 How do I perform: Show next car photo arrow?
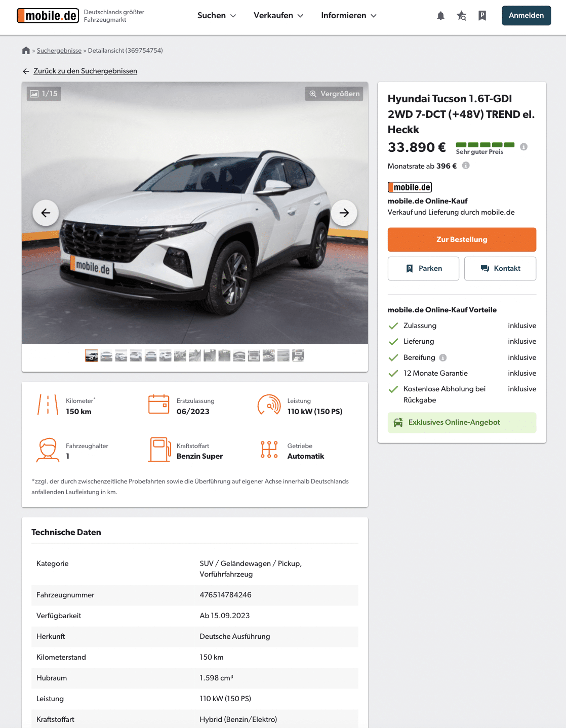pos(344,213)
